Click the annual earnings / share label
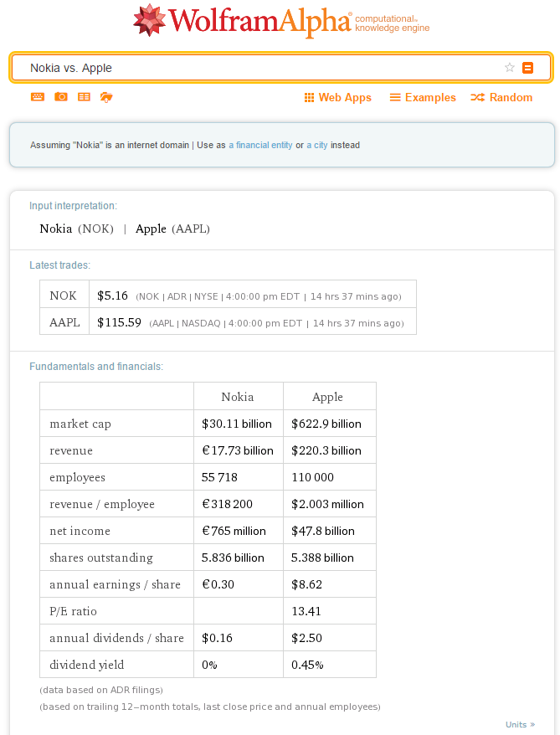The height and width of the screenshot is (735, 560). click(115, 584)
